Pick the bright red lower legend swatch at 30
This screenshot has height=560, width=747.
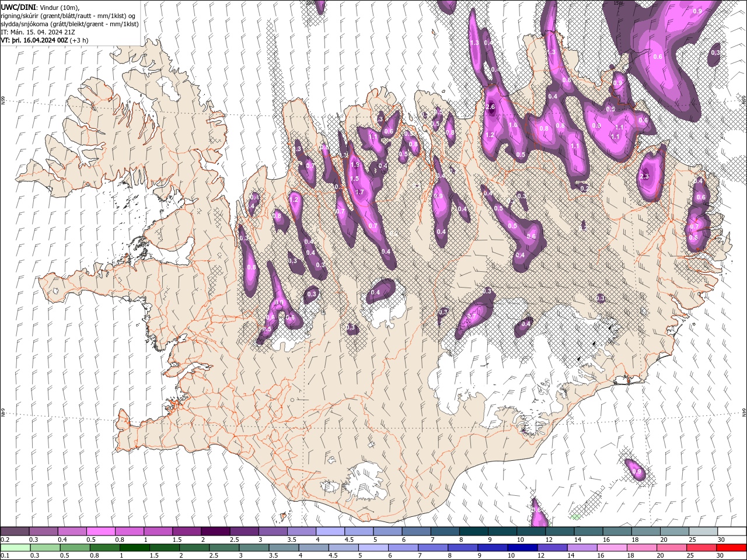732,547
